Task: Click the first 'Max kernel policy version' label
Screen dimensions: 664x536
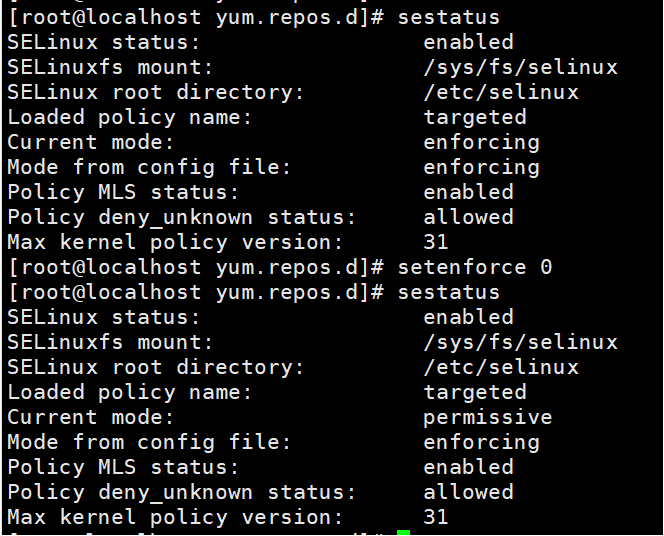Action: click(x=175, y=243)
